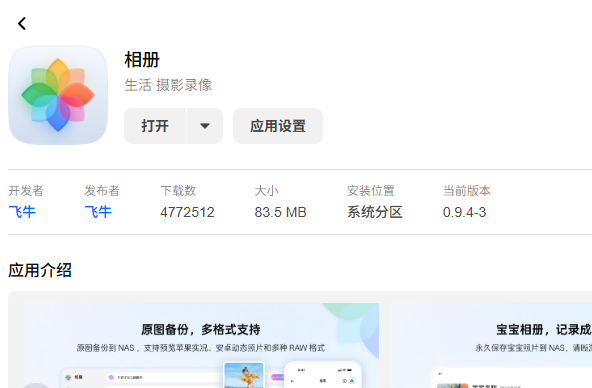592x388 pixels.
Task: View the 原图备份，多格式支持 screenshot
Action: pyautogui.click(x=201, y=345)
